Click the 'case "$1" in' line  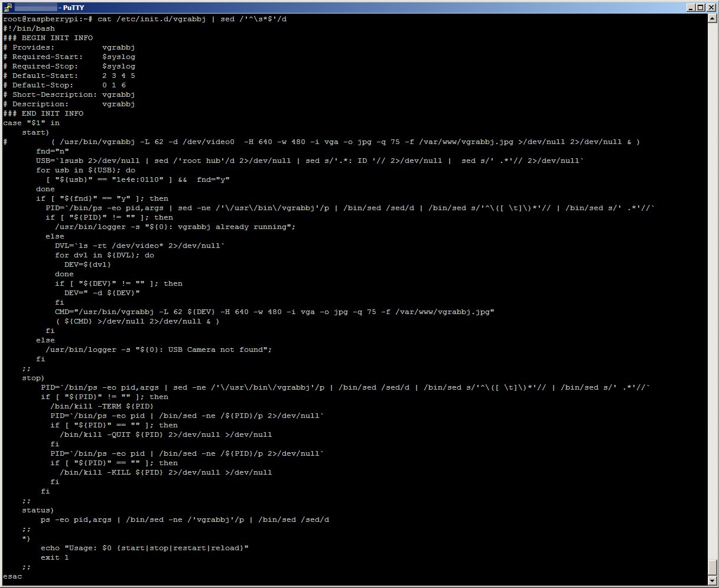[31, 123]
